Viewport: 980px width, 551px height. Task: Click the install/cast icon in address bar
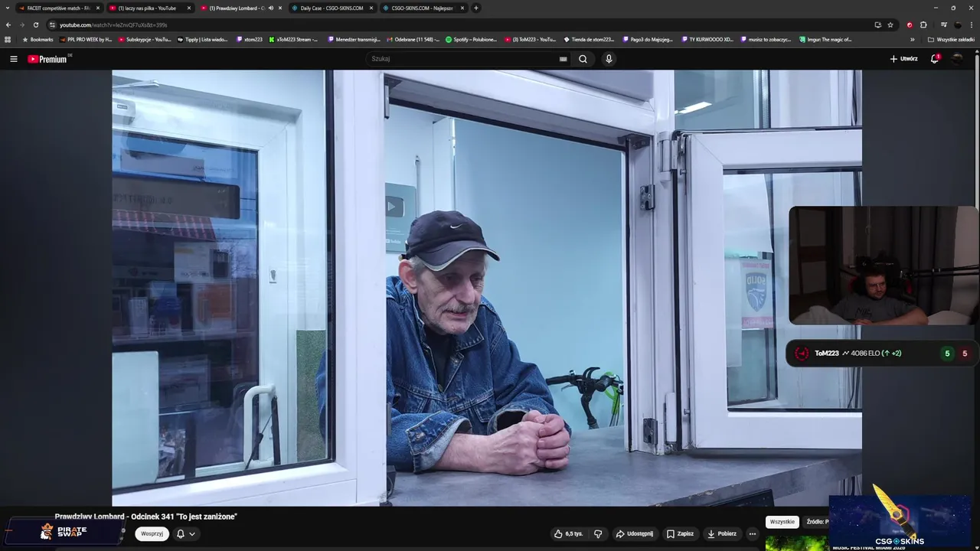[x=877, y=24]
